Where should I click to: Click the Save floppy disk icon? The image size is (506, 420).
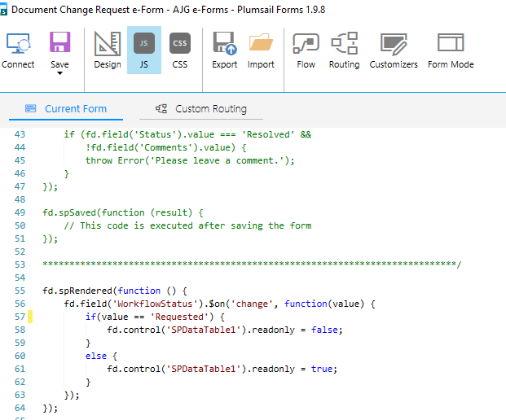[x=59, y=44]
